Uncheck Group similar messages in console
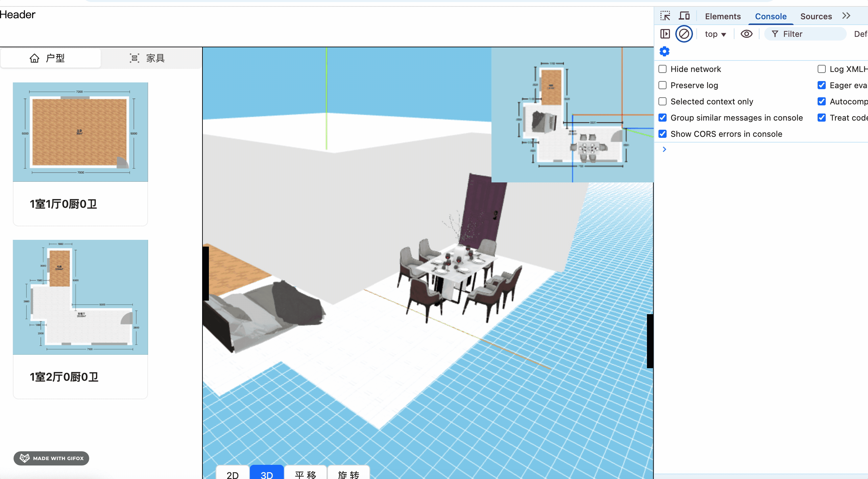 pyautogui.click(x=662, y=118)
